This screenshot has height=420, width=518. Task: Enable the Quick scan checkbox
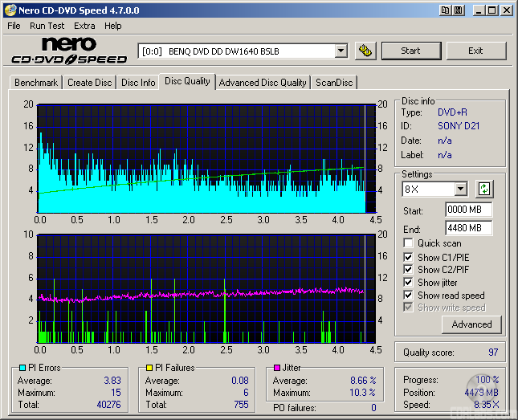click(x=409, y=243)
